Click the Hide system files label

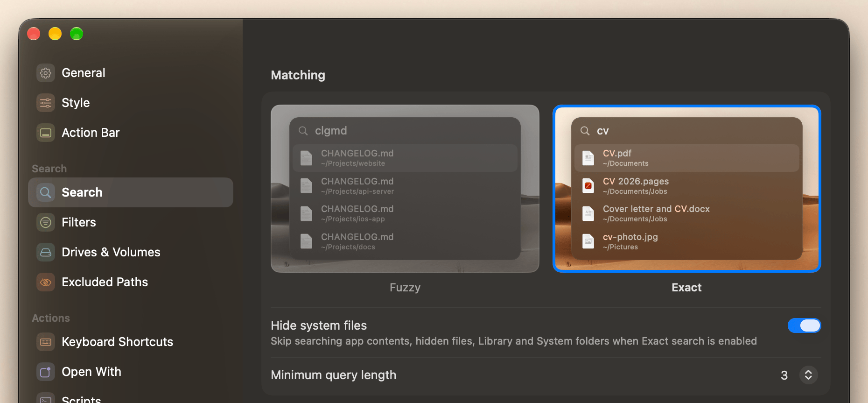coord(319,325)
